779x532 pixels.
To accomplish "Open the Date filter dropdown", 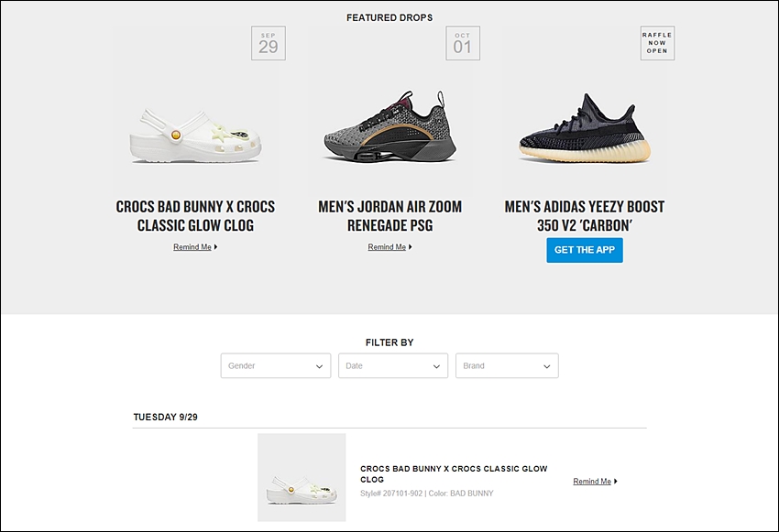I will [393, 365].
